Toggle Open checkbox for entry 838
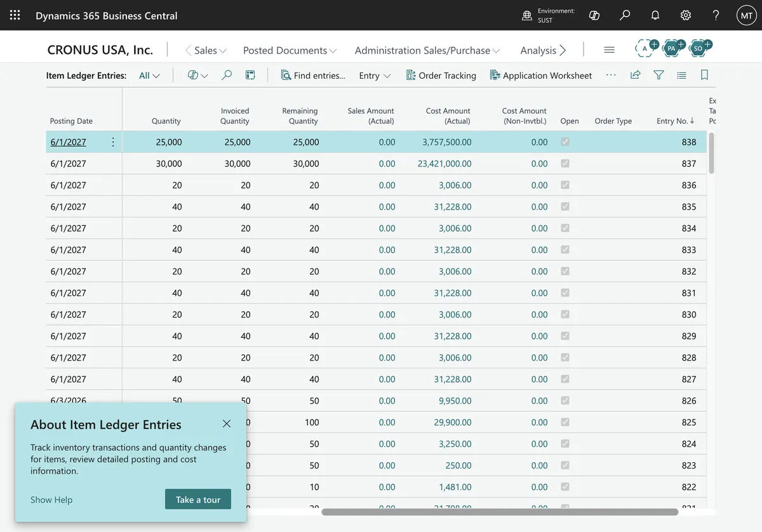Screen dimensions: 762x532 coord(565,142)
